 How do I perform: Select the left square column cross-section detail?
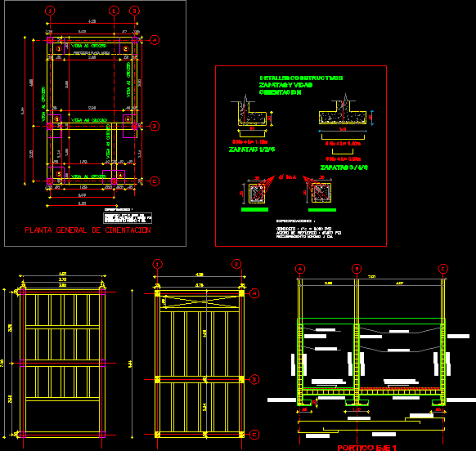pos(257,193)
